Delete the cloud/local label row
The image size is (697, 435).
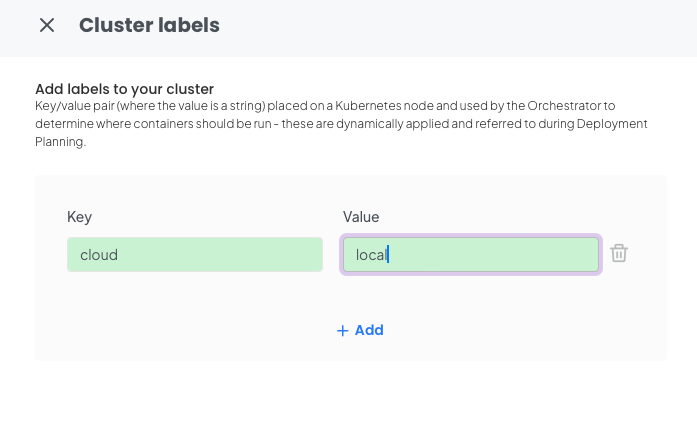619,253
